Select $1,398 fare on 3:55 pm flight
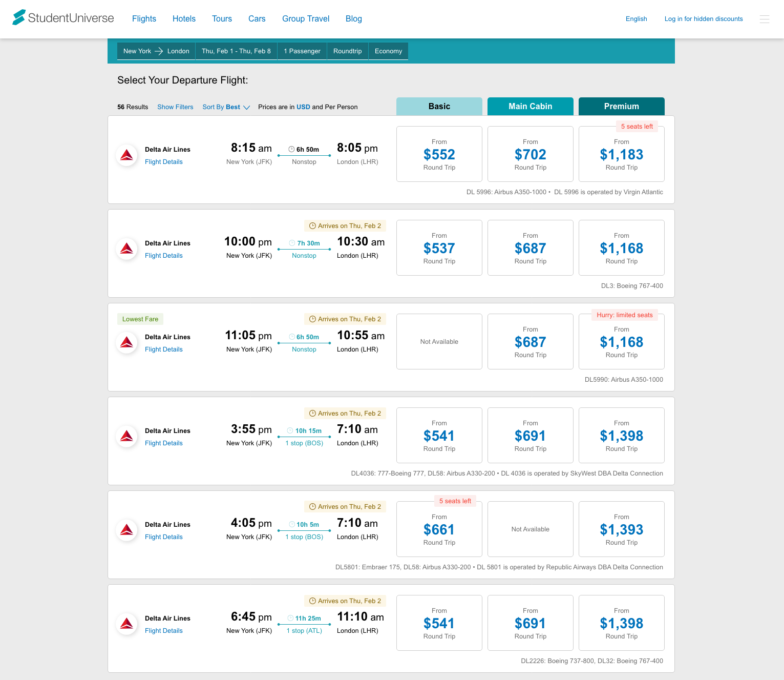Viewport: 784px width, 680px height. [x=622, y=435]
